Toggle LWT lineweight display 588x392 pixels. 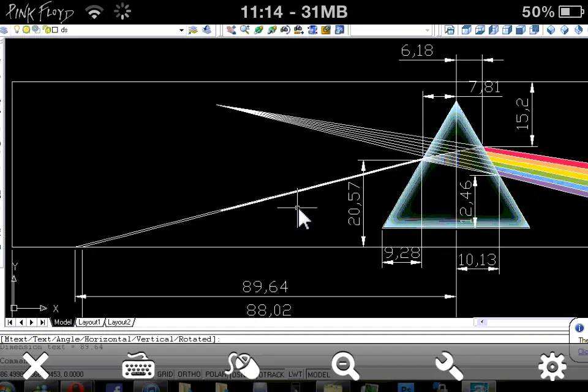(295, 374)
